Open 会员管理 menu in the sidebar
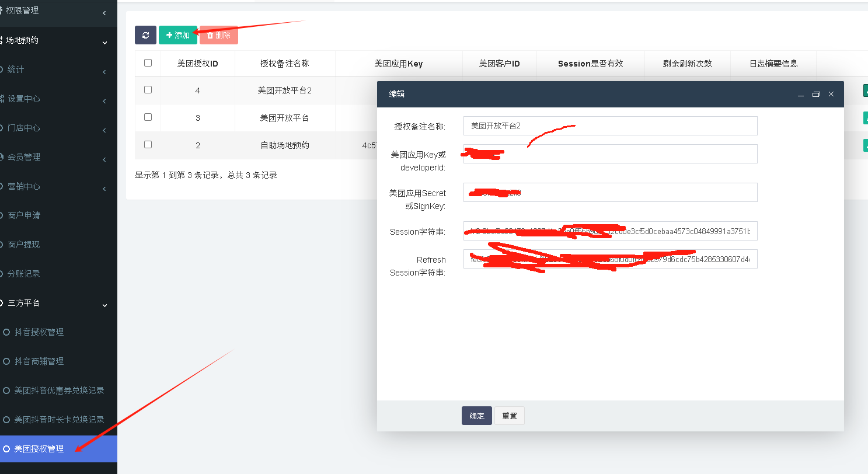Image resolution: width=868 pixels, height=474 pixels. (58, 157)
